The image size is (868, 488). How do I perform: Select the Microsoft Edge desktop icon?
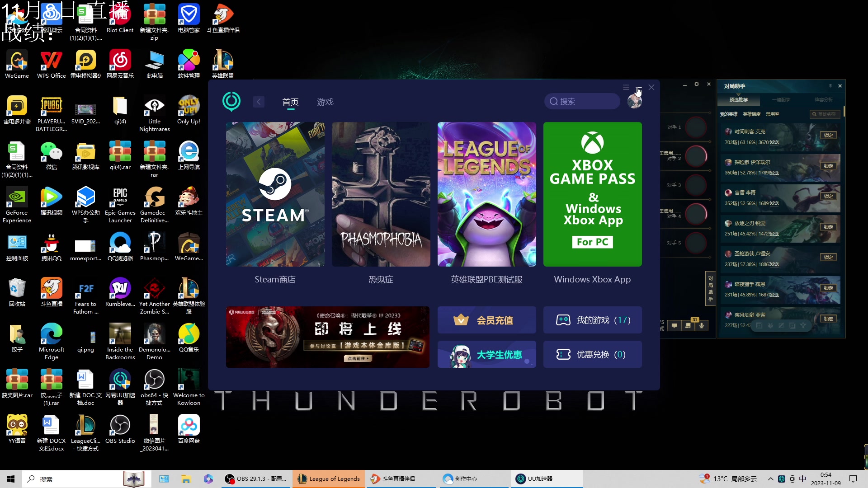pos(52,342)
